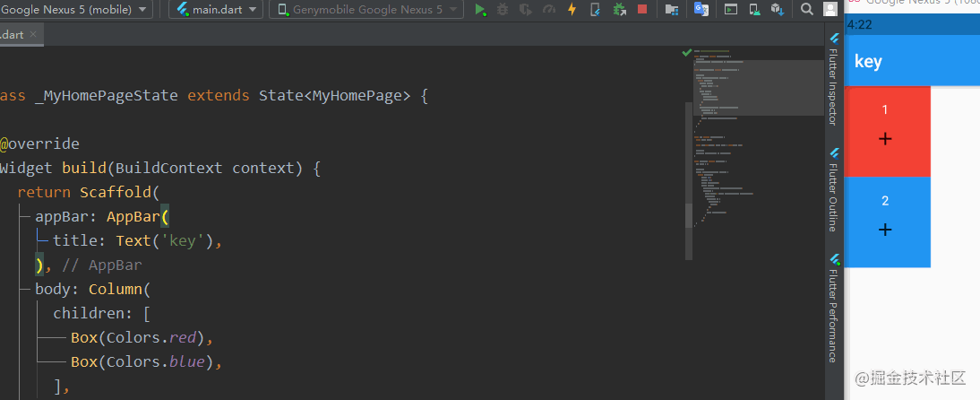Tap plus button in the red box
This screenshot has width=980, height=400.
[885, 139]
